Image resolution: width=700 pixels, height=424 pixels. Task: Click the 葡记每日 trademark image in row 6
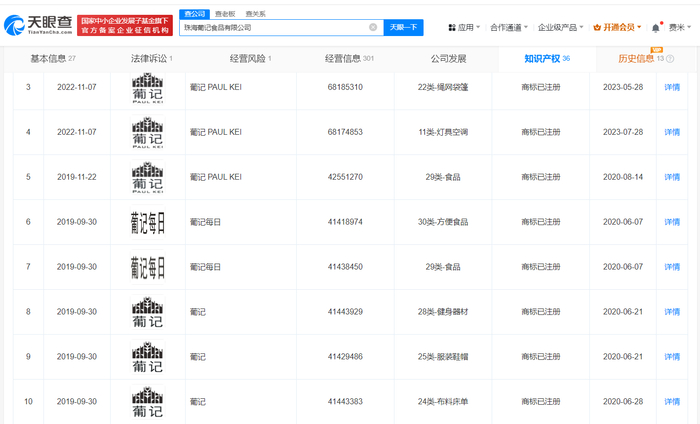click(147, 222)
